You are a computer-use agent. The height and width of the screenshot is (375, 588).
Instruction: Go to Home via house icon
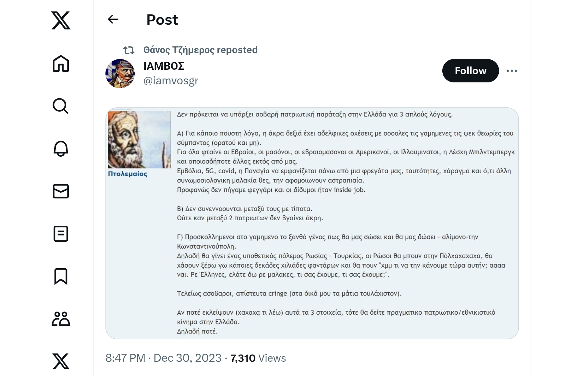point(61,63)
